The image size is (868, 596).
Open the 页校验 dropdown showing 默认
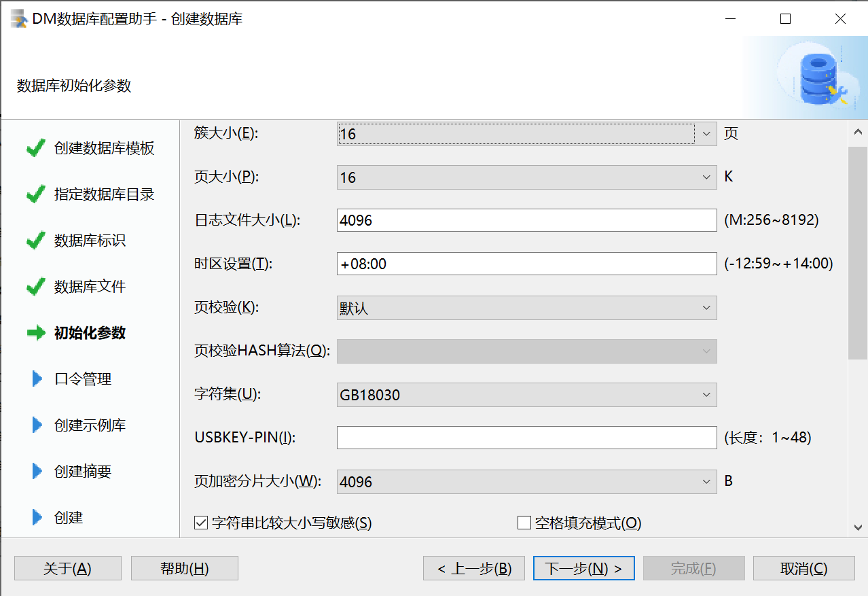click(526, 308)
